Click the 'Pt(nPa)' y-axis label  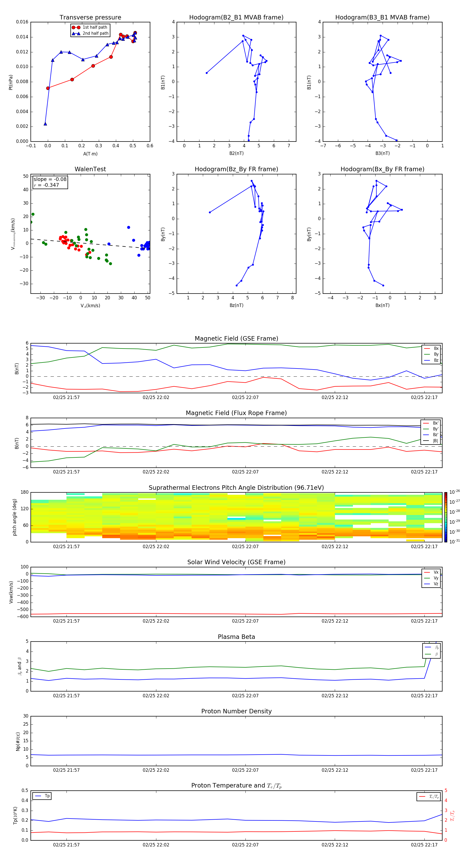pyautogui.click(x=11, y=82)
